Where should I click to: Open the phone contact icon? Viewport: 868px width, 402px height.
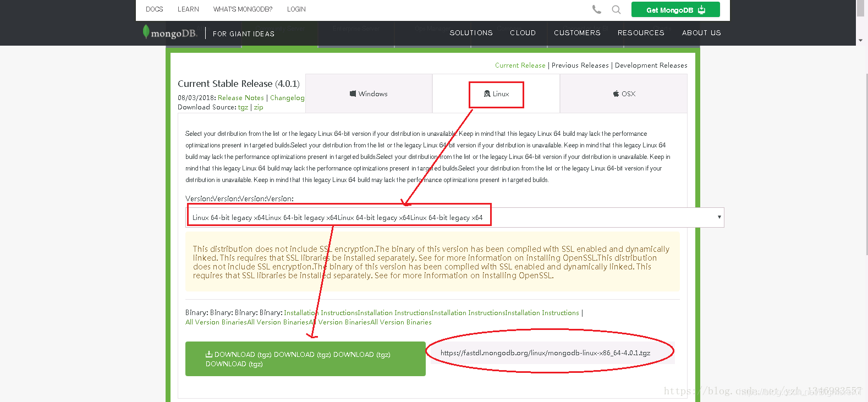pos(597,9)
